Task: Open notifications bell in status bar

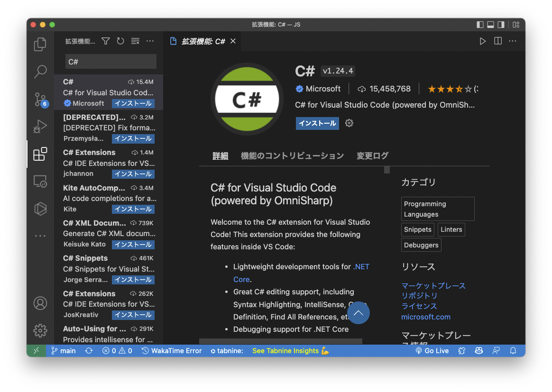Action: [513, 351]
